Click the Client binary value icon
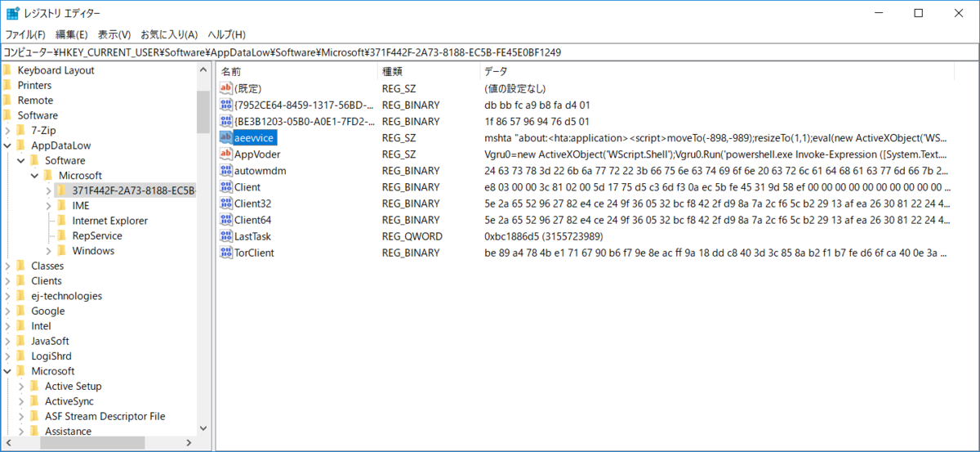The width and height of the screenshot is (980, 452). (226, 186)
